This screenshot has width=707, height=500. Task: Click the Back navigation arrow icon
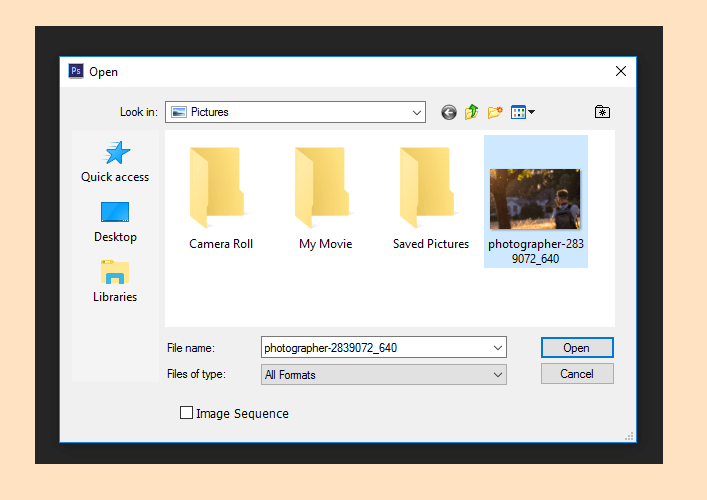(449, 112)
